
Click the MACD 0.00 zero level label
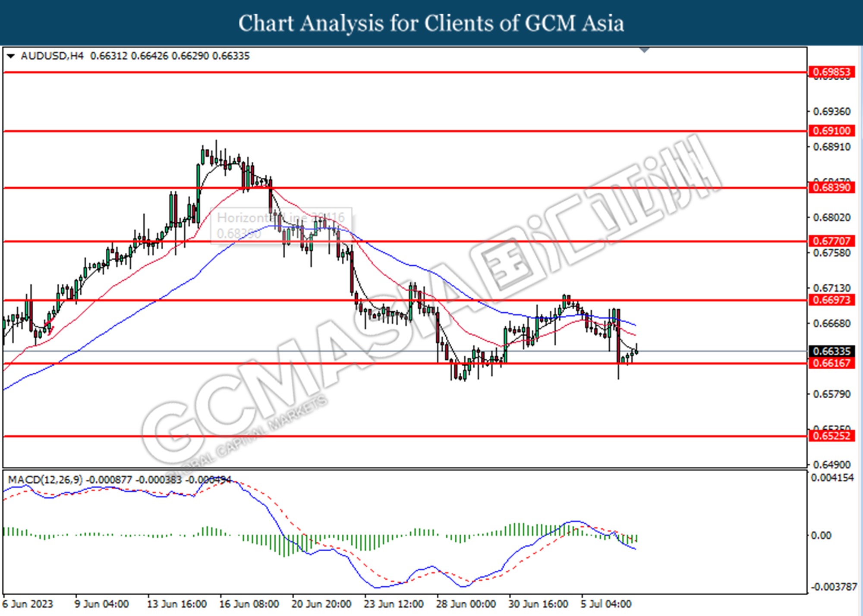(821, 536)
